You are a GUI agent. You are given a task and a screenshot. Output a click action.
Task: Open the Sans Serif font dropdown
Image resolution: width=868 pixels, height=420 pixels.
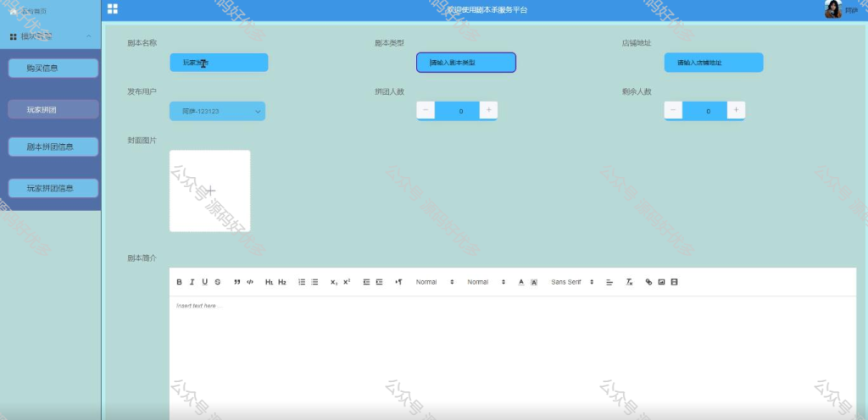(572, 282)
